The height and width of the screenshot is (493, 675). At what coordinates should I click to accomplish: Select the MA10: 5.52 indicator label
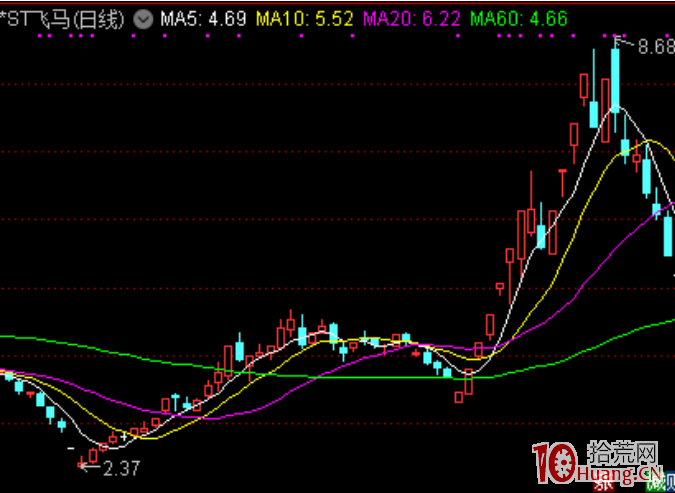305,19
